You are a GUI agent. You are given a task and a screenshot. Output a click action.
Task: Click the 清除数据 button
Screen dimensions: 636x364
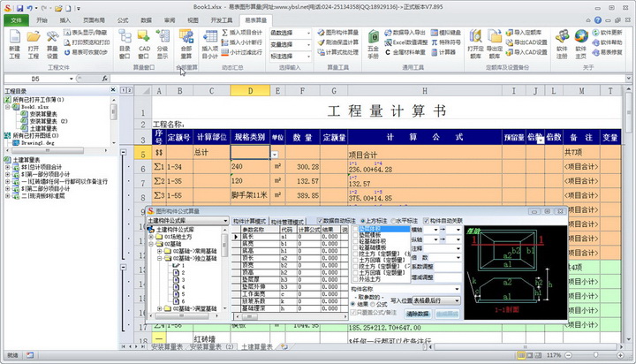click(x=419, y=315)
